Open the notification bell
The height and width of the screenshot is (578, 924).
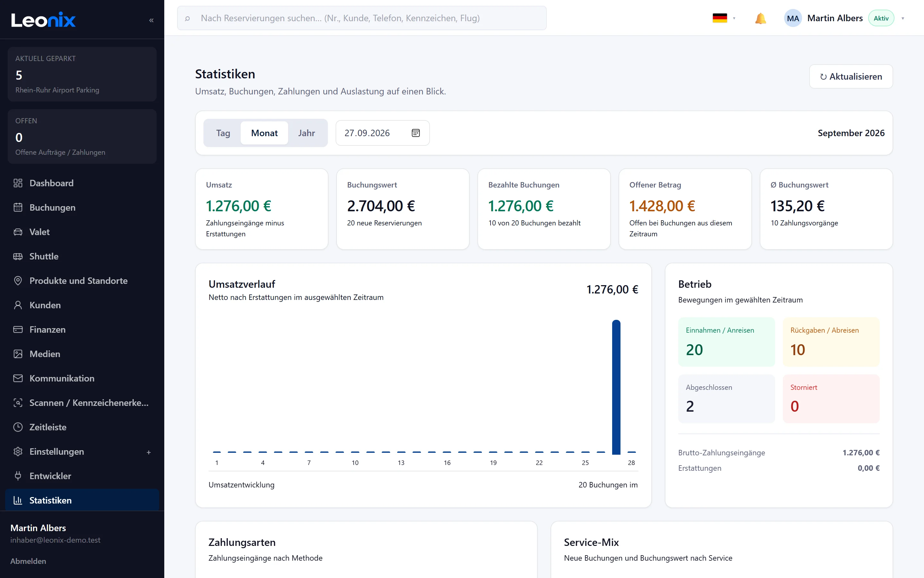[760, 18]
